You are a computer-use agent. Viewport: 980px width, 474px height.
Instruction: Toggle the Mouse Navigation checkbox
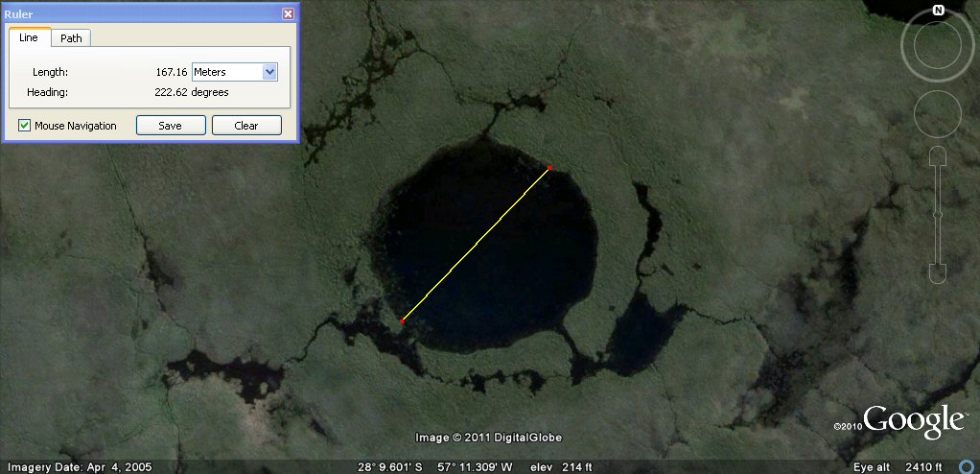point(25,126)
